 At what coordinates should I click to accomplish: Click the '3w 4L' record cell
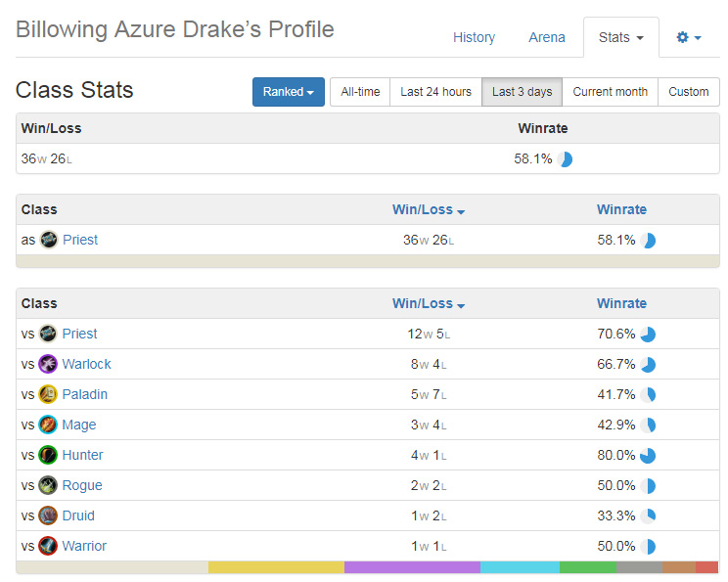(x=429, y=425)
